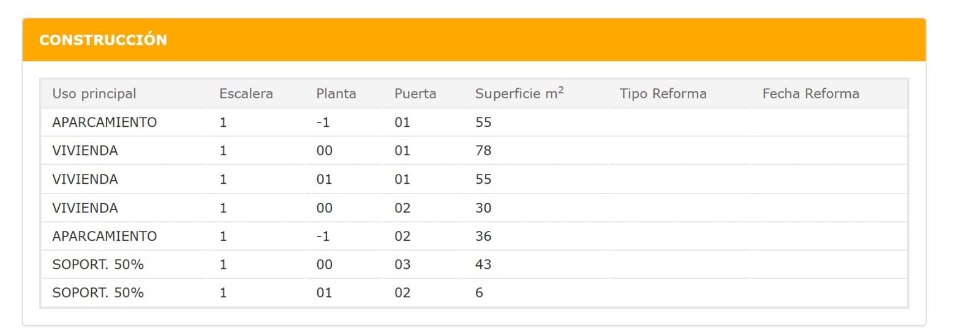Select the surface value 43
The height and width of the screenshot is (332, 980).
(483, 265)
